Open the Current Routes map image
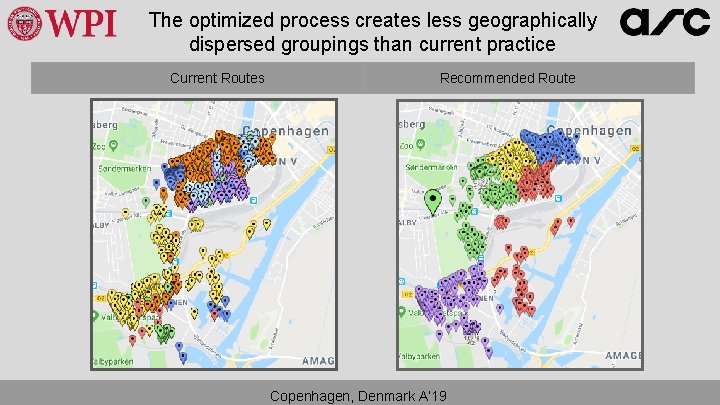 pyautogui.click(x=214, y=234)
